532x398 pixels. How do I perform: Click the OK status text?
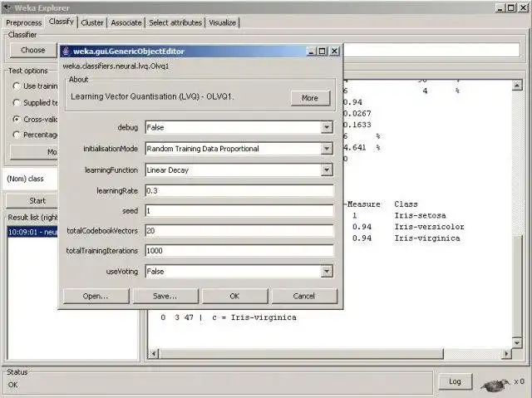pyautogui.click(x=13, y=385)
